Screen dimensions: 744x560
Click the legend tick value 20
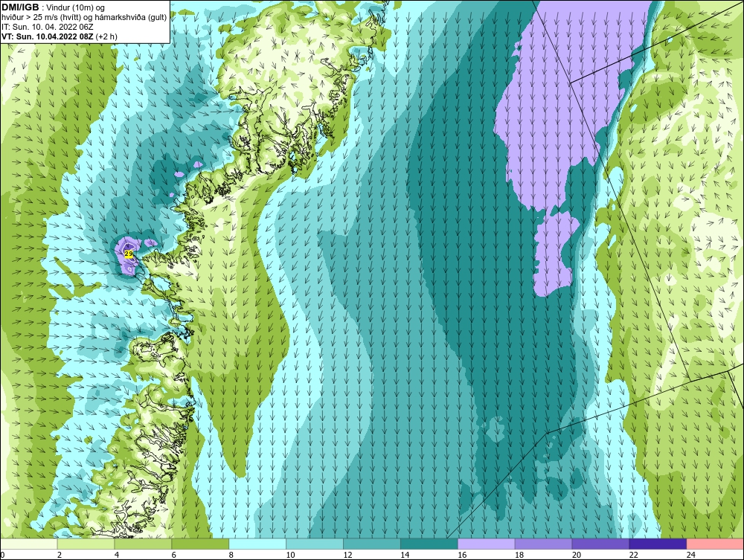coord(577,555)
